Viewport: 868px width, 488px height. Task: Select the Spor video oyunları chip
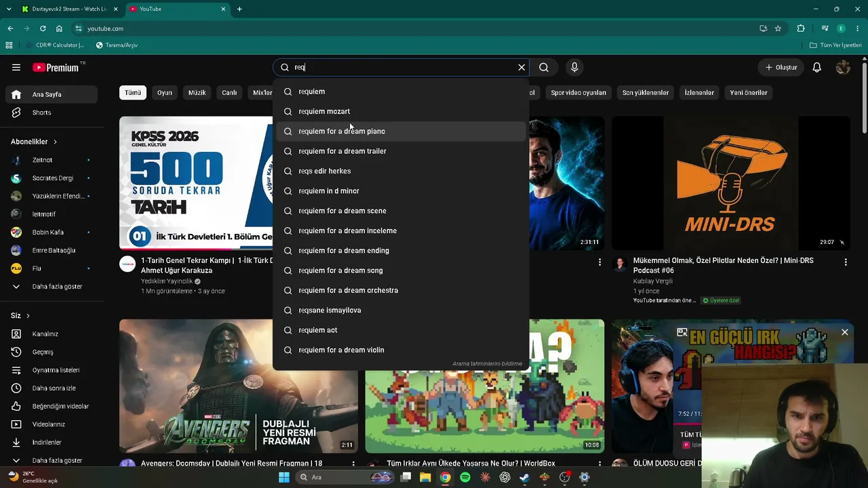tap(578, 93)
